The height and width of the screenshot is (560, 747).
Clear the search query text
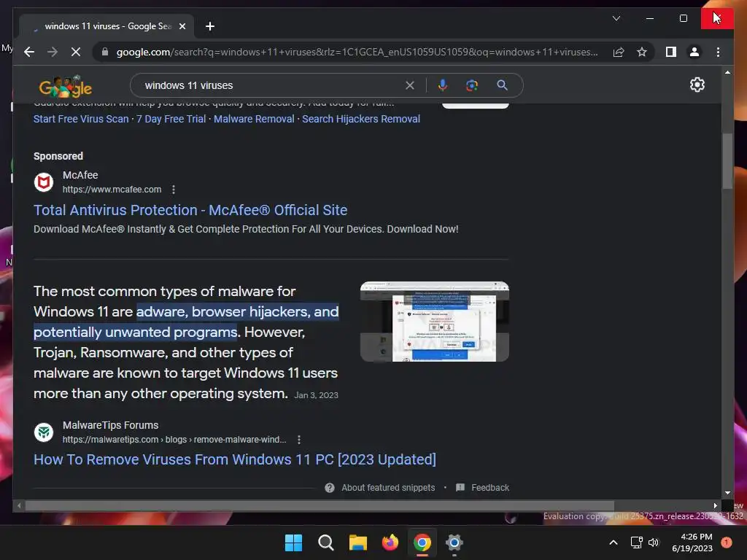(x=410, y=85)
